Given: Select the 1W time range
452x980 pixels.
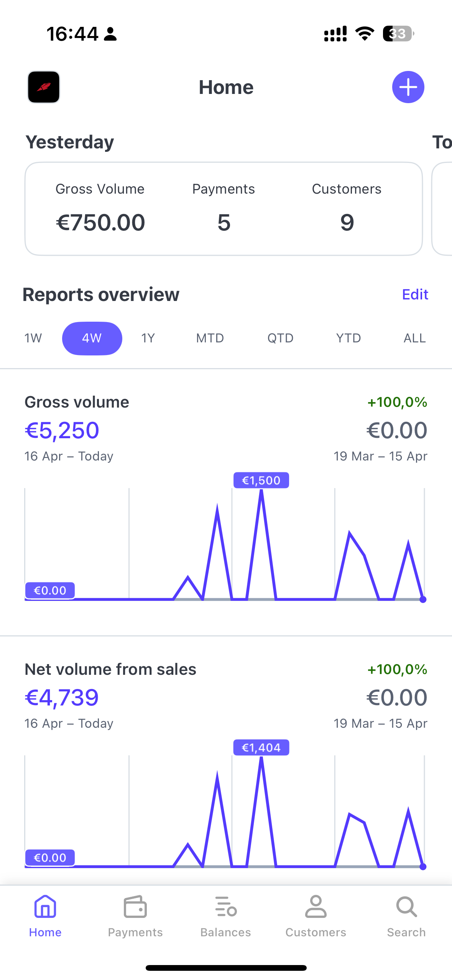Looking at the screenshot, I should point(33,338).
